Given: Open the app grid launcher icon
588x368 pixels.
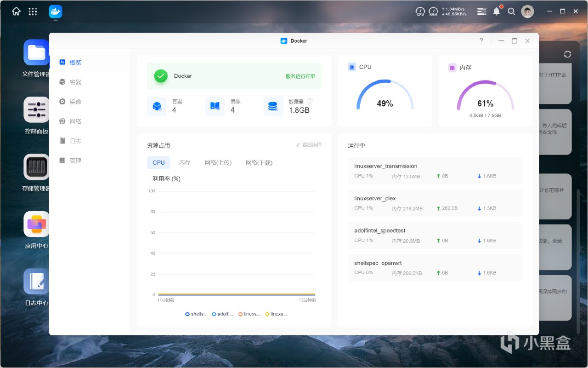Looking at the screenshot, I should point(33,11).
